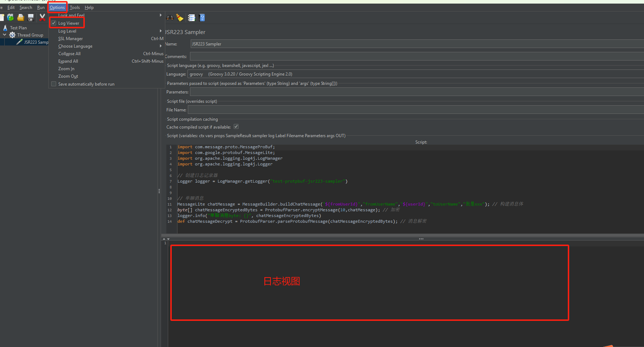Click script line 13 logger.info call
This screenshot has width=644, height=347.
tap(249, 216)
